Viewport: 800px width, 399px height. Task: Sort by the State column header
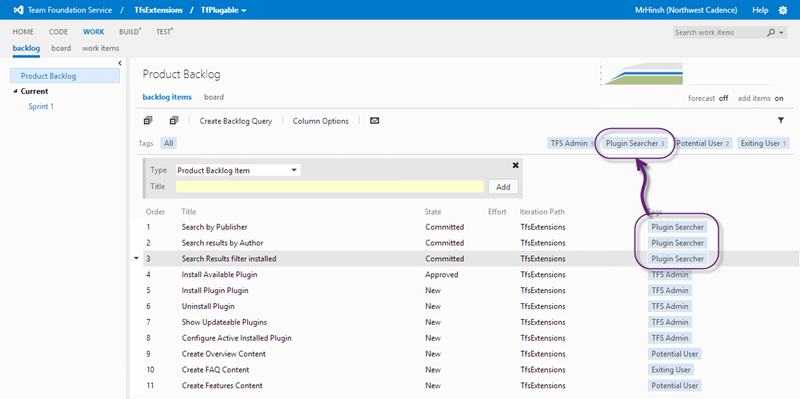[x=433, y=212]
